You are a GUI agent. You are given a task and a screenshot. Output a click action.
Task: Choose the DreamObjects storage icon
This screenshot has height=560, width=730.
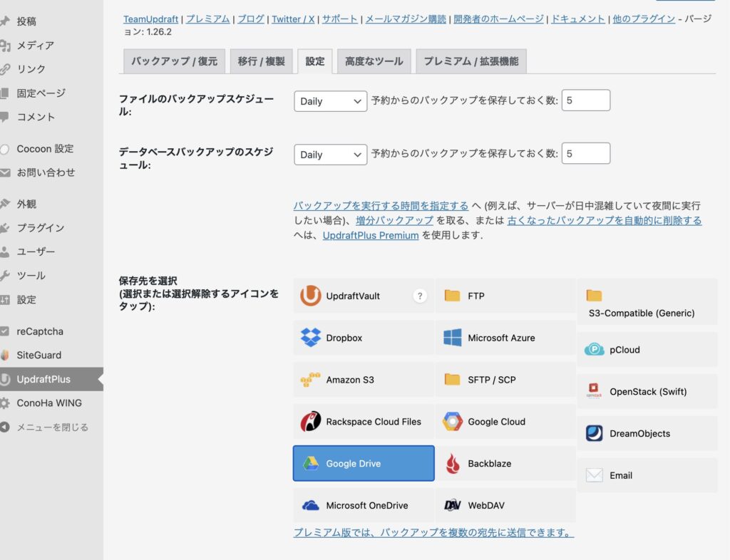pos(595,433)
